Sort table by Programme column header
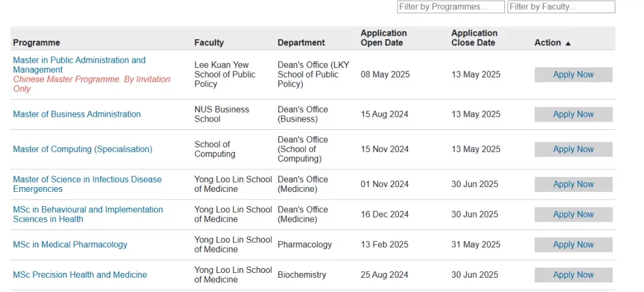Screen dimensions: 644x292 point(36,43)
